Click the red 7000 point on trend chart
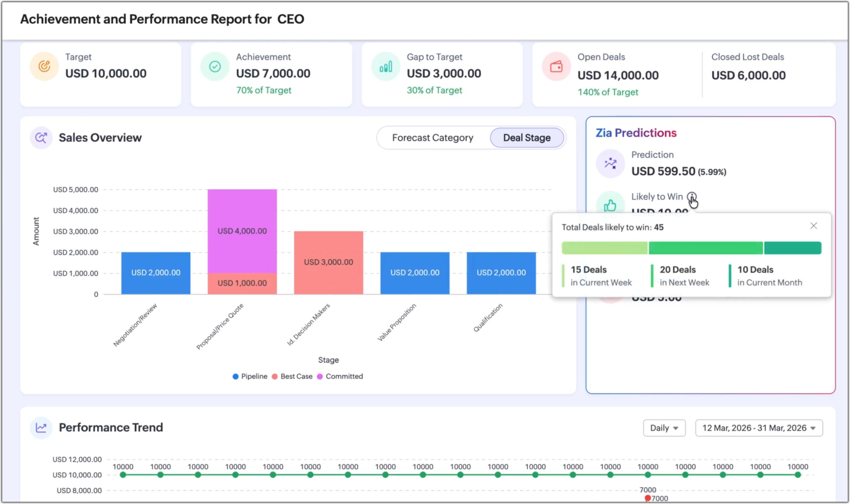This screenshot has width=850, height=504. pyautogui.click(x=648, y=498)
